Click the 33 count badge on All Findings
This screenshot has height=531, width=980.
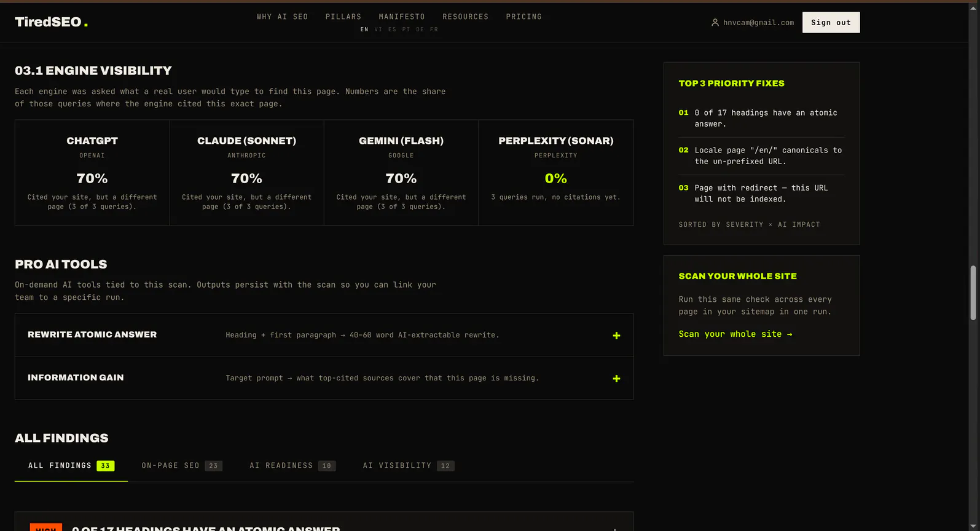[106, 466]
